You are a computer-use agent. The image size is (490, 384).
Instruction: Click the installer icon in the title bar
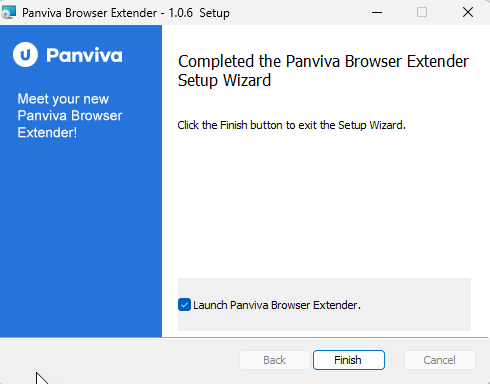coord(9,12)
